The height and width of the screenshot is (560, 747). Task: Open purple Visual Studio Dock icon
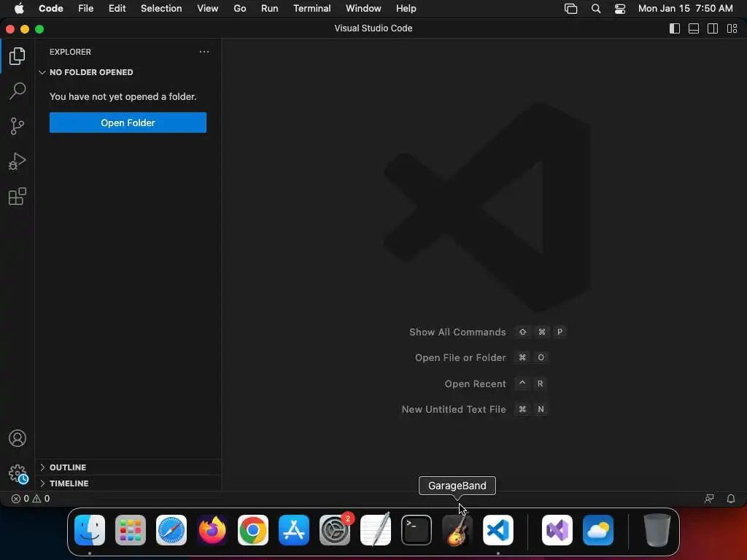click(557, 530)
